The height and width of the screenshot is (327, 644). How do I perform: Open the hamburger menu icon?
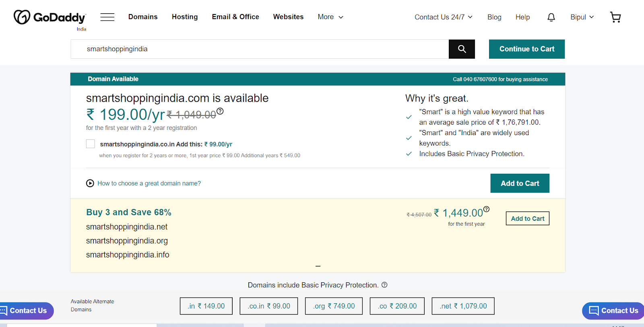[107, 17]
